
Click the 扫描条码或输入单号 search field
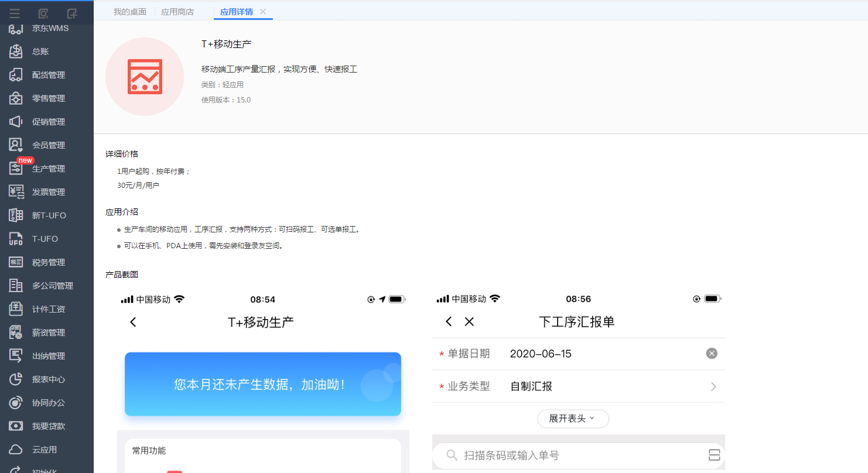tap(579, 455)
